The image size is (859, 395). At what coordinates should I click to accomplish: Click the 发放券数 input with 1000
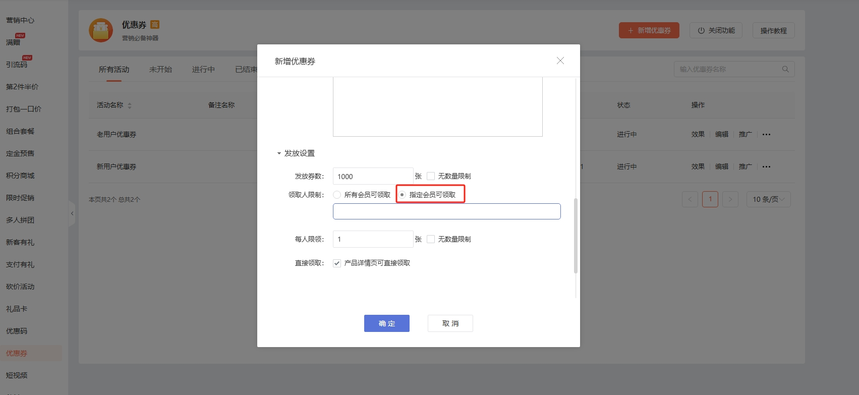(373, 176)
